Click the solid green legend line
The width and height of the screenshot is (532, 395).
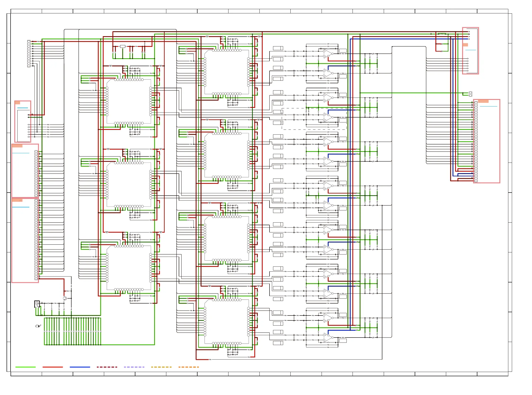click(25, 367)
